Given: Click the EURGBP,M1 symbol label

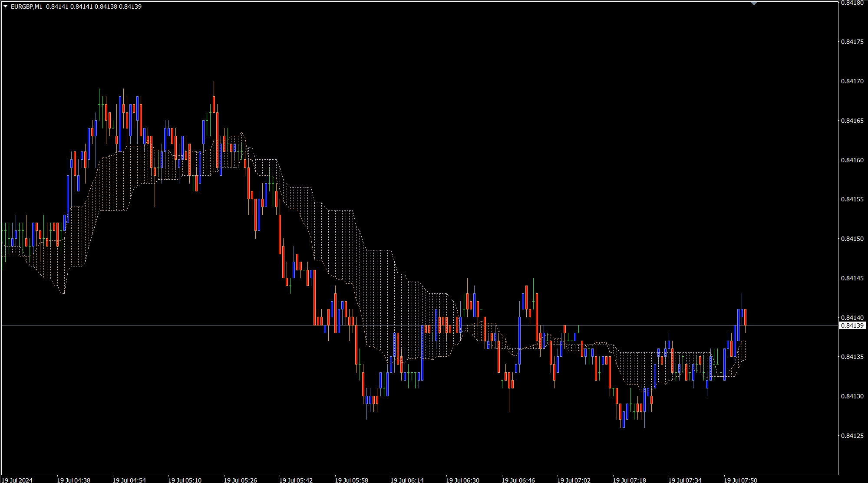Looking at the screenshot, I should point(26,7).
